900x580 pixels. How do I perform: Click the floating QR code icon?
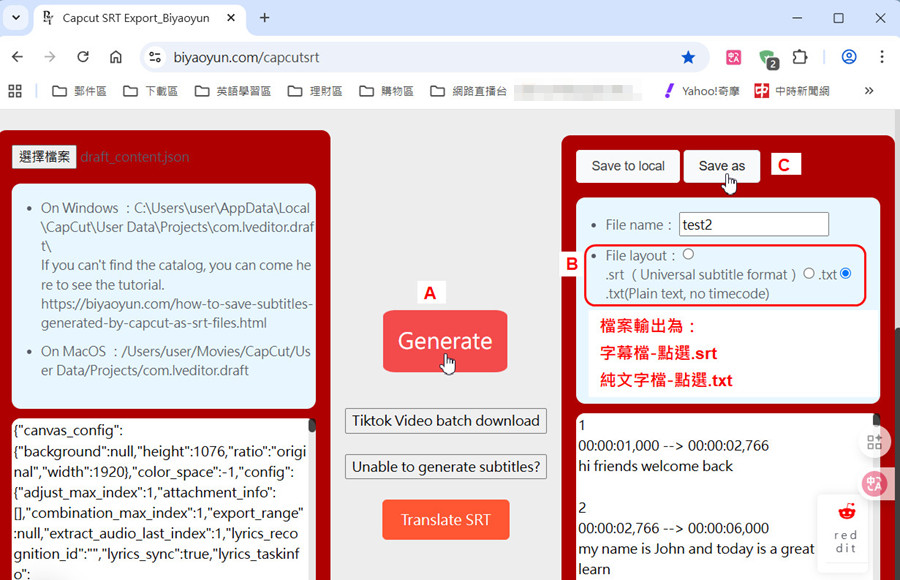click(x=875, y=442)
